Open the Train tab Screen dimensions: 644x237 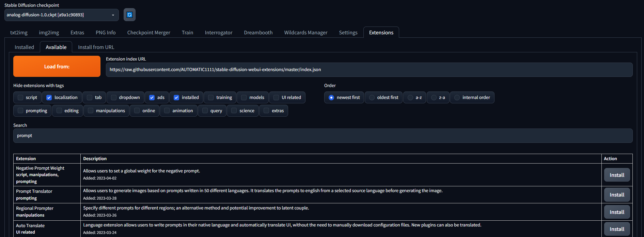coord(187,33)
